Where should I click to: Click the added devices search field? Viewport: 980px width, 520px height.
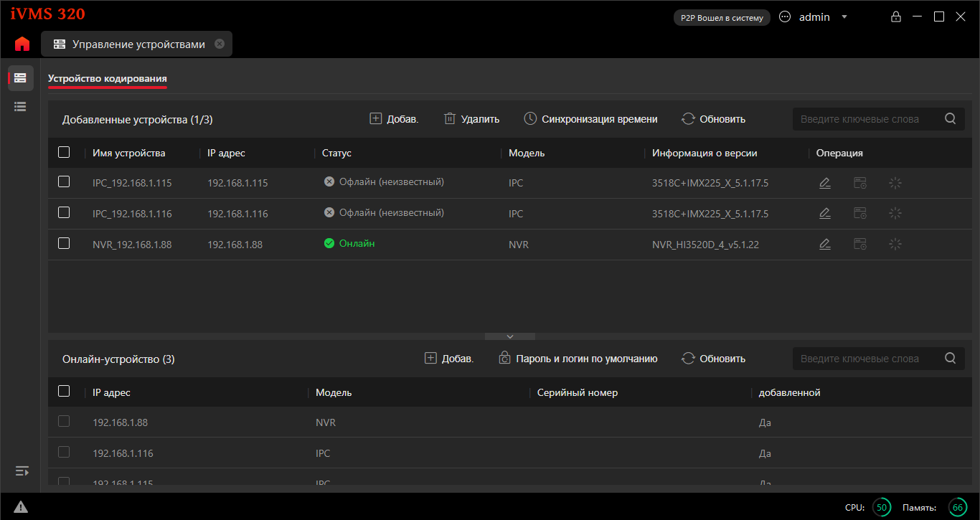(867, 119)
